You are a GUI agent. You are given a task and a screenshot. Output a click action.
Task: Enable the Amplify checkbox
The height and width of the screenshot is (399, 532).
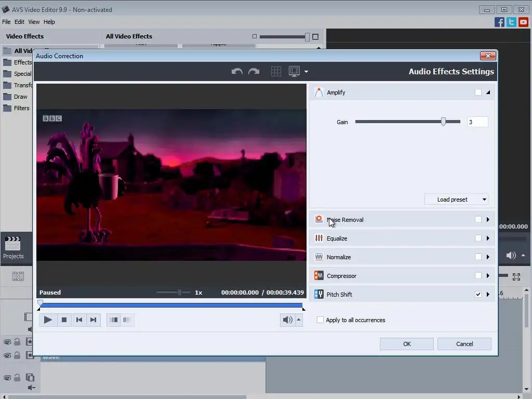pos(478,92)
